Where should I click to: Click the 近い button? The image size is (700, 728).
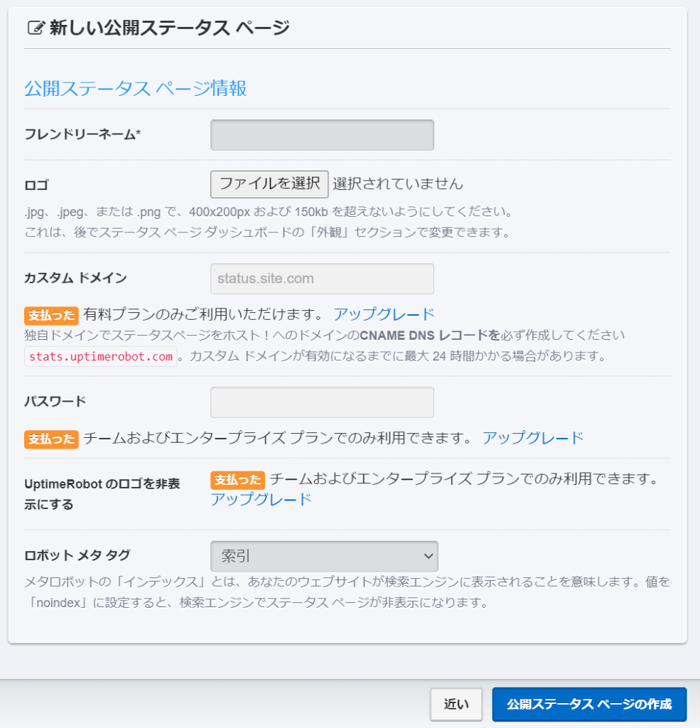(456, 705)
